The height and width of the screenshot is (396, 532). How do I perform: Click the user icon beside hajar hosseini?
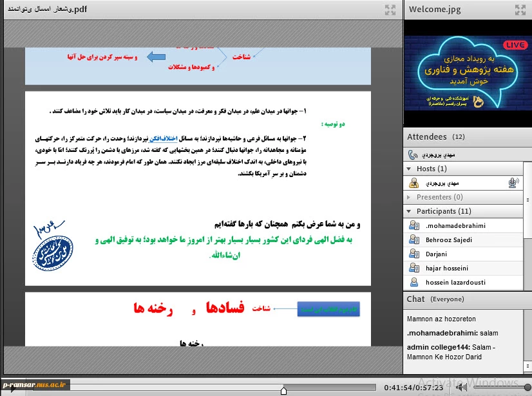(x=414, y=268)
